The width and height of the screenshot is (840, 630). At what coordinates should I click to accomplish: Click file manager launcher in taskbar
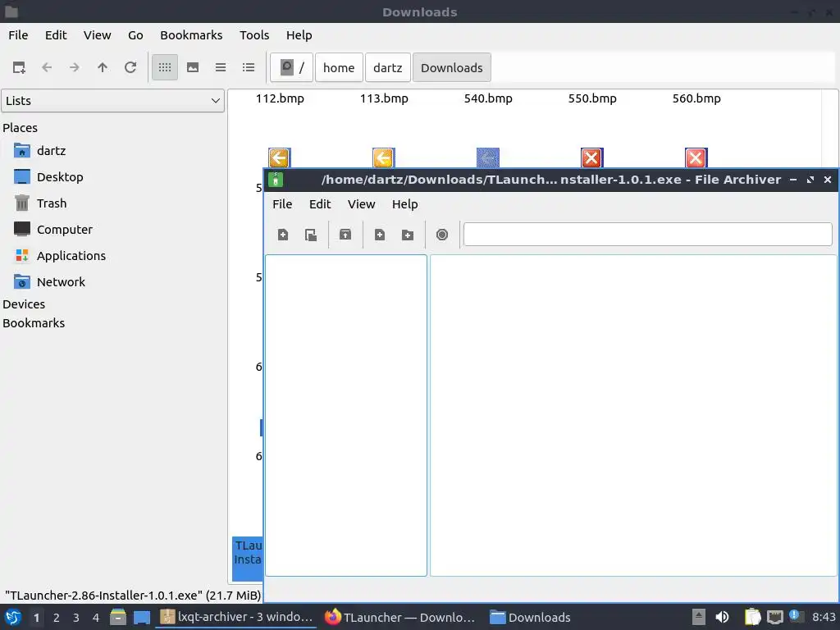[x=118, y=618]
